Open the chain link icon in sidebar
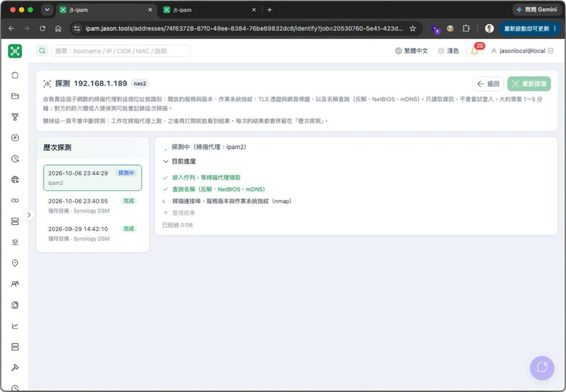Image resolution: width=566 pixels, height=392 pixels. point(15,200)
